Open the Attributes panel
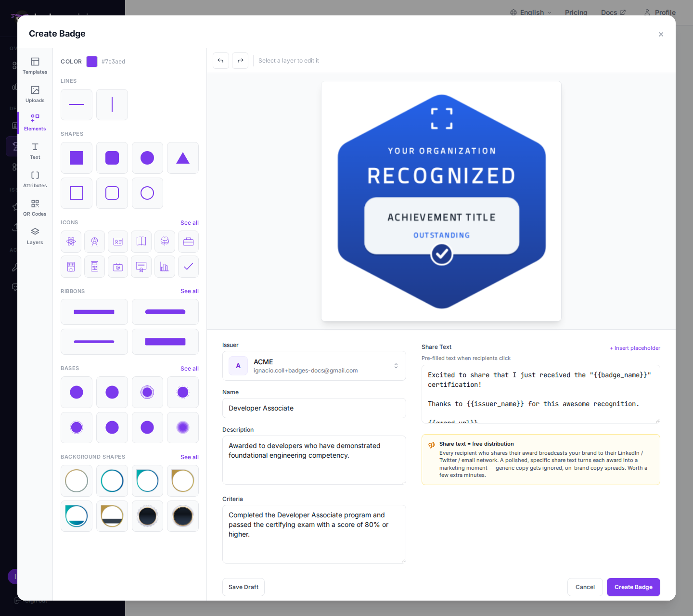 tap(35, 180)
